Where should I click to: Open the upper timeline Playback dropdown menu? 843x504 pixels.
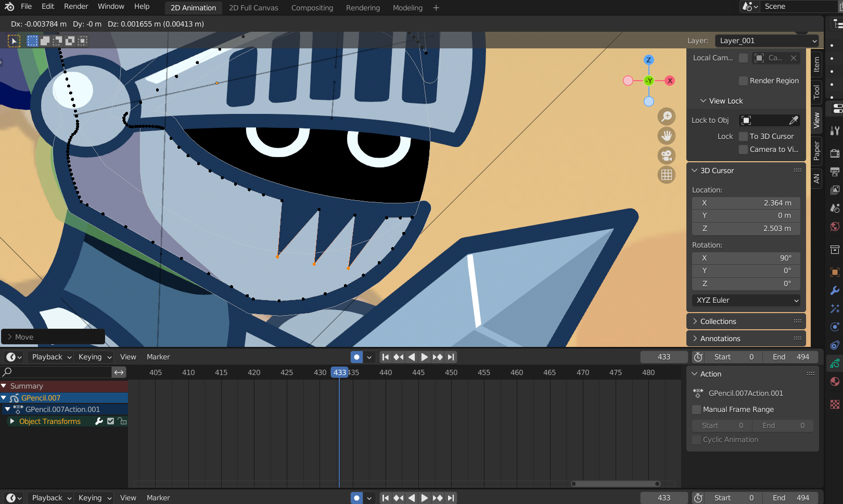pos(52,357)
